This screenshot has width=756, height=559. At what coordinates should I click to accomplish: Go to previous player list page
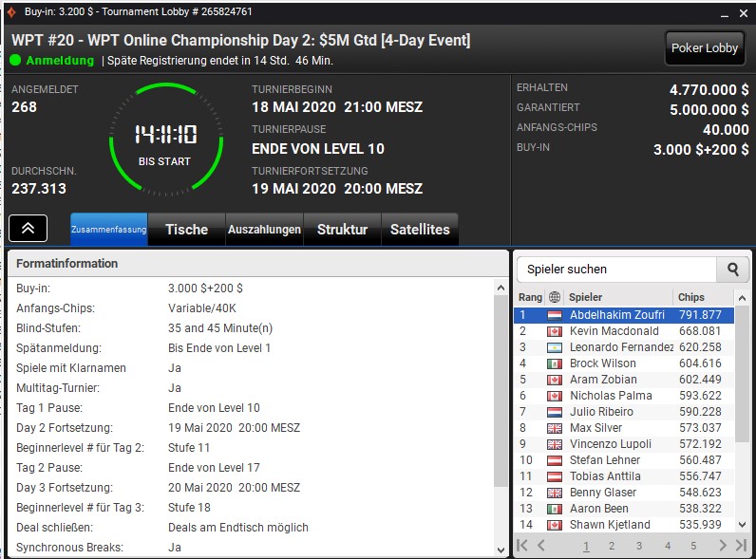click(541, 545)
